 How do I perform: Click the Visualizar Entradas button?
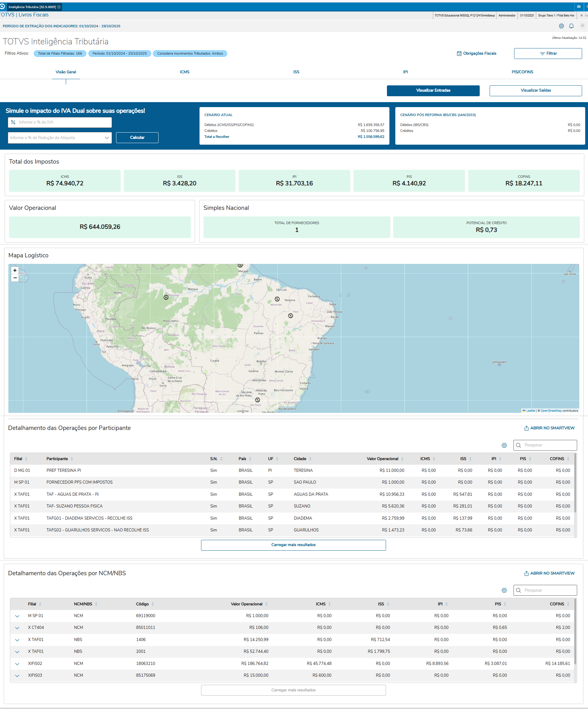(433, 90)
